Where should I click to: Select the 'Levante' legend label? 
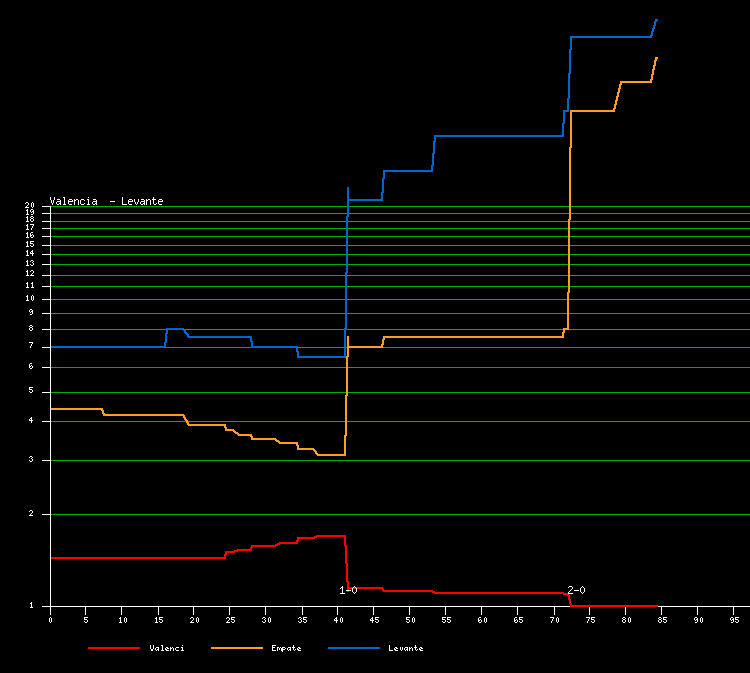point(406,648)
